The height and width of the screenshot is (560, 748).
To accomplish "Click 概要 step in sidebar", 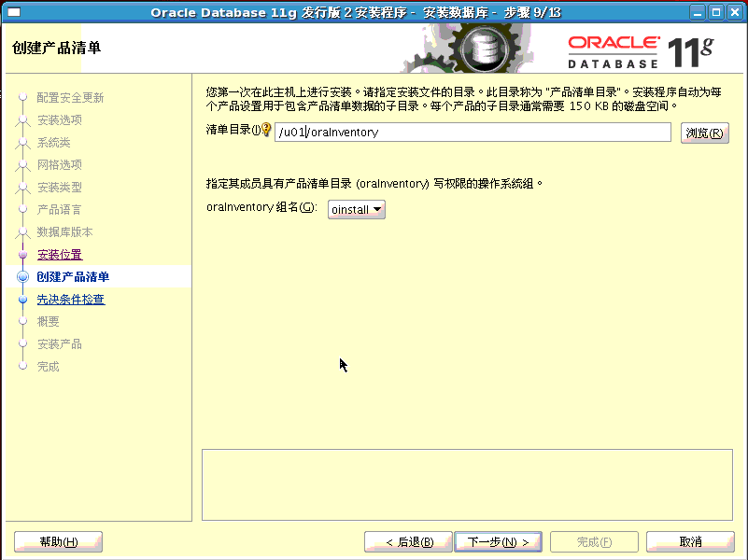I will tap(49, 322).
